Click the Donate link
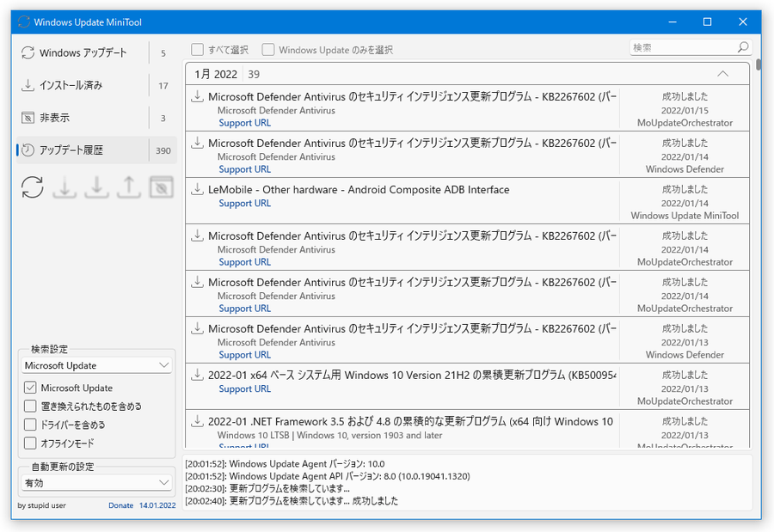This screenshot has width=774, height=532. [121, 505]
